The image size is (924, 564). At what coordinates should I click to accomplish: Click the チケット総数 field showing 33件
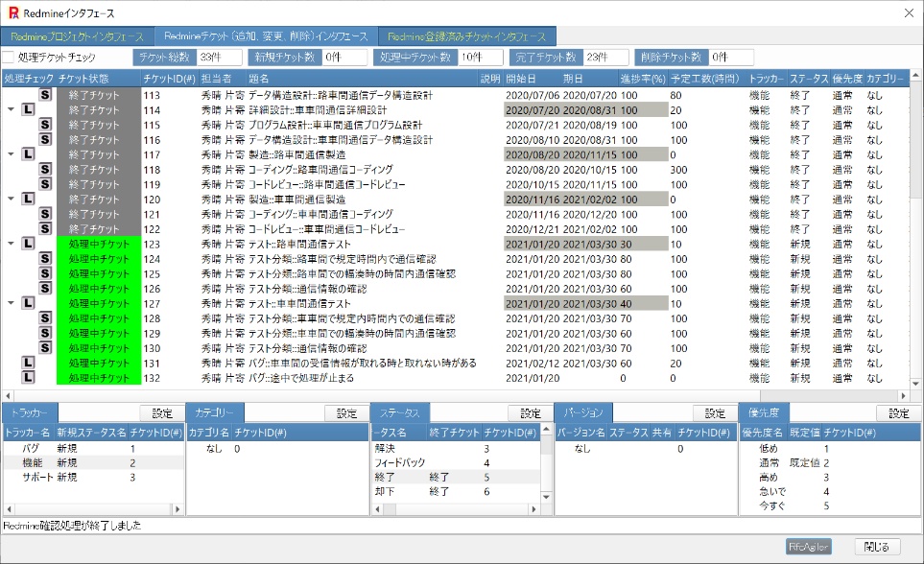(x=219, y=58)
